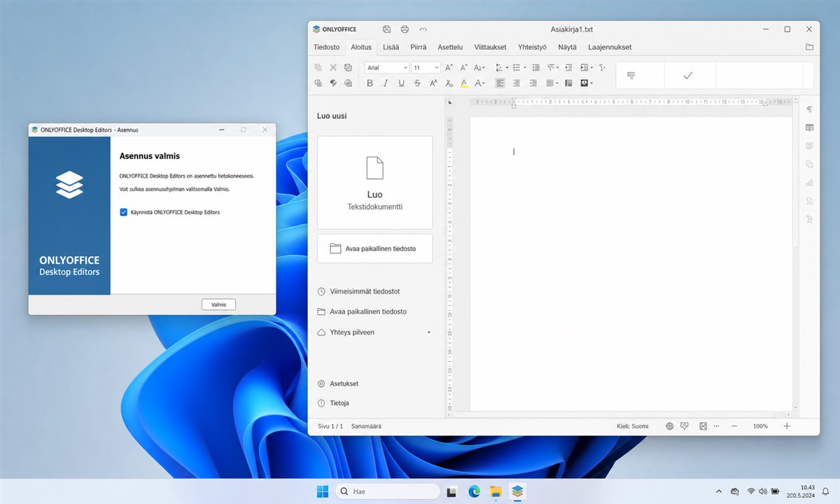Show hidden system tray icons chevron
Image resolution: width=840 pixels, height=504 pixels.
coord(718,491)
